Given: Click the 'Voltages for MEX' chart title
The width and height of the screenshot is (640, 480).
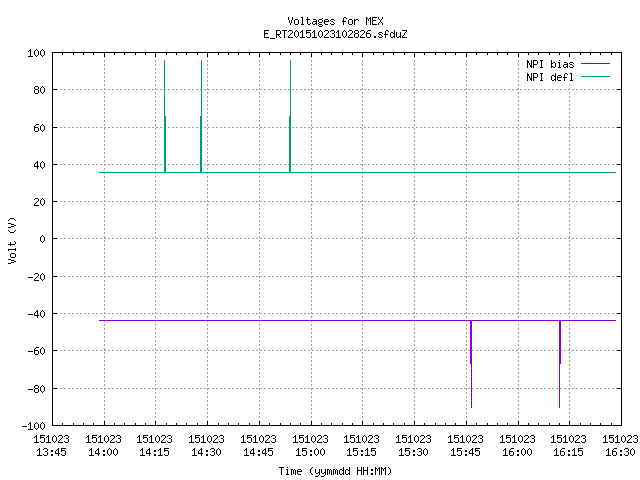Looking at the screenshot, I should [x=335, y=21].
